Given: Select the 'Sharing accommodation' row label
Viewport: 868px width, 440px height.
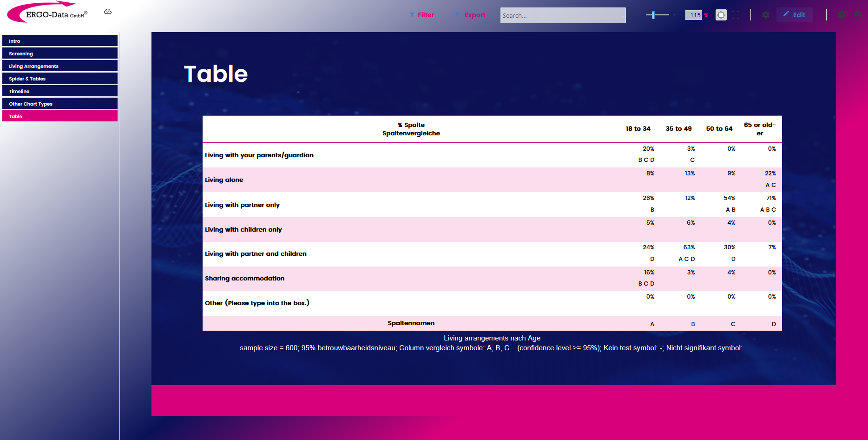Looking at the screenshot, I should click(x=244, y=278).
